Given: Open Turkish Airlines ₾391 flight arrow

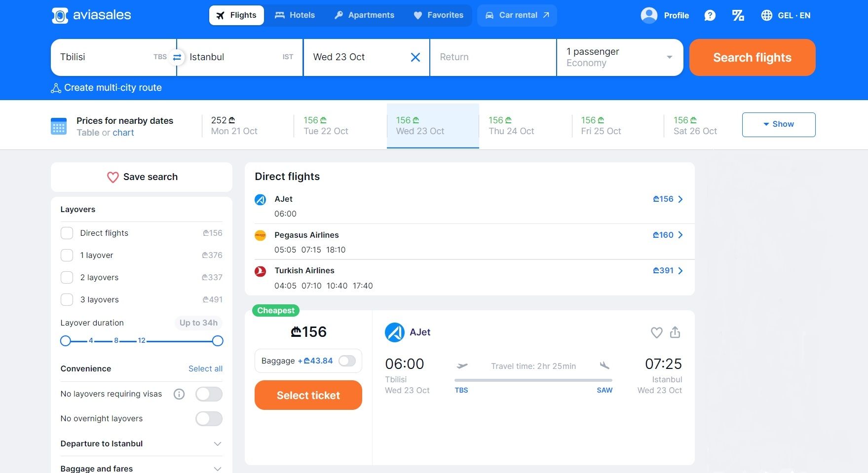Looking at the screenshot, I should [680, 271].
